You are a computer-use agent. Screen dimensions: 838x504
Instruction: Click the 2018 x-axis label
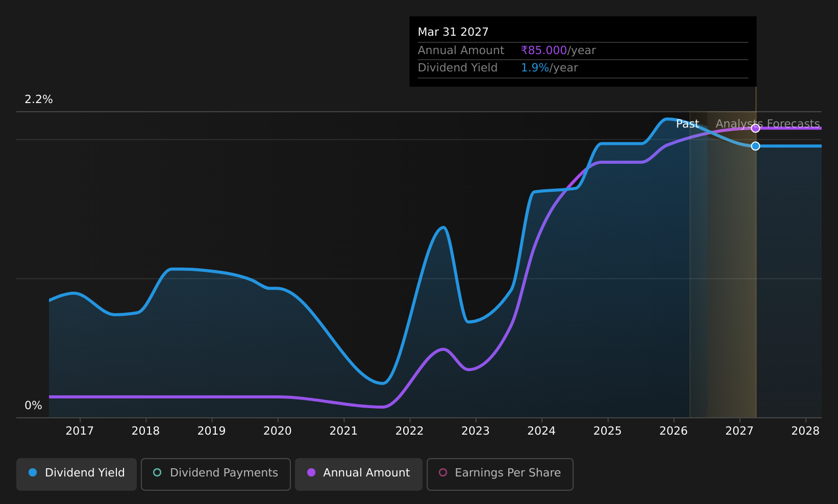[145, 431]
